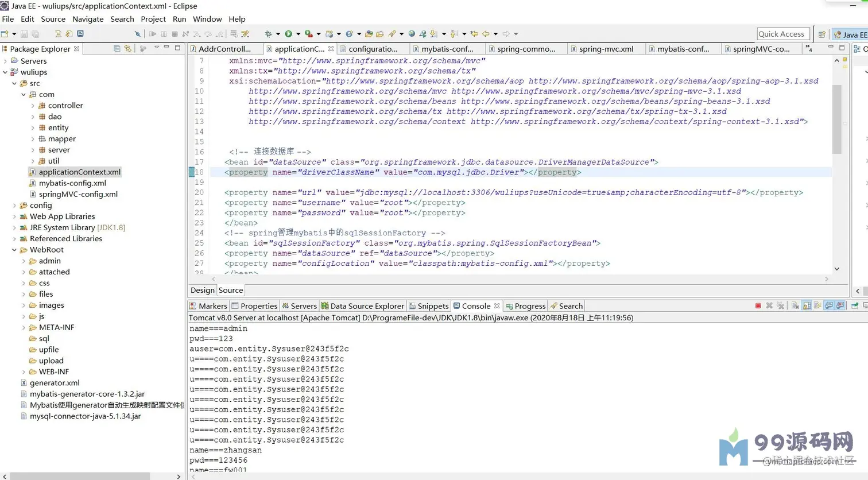Show hidden editor tabs overflow list
The width and height of the screenshot is (868, 480).
coord(809,49)
